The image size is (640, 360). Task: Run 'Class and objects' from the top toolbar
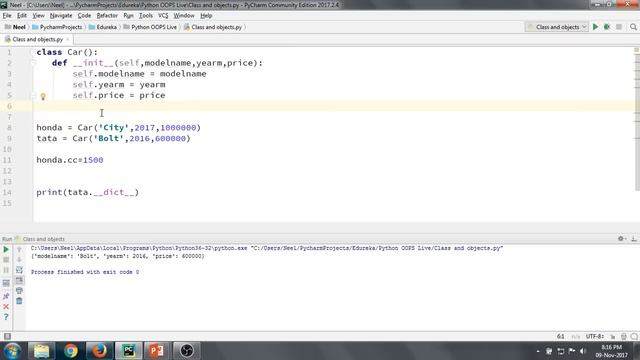(596, 27)
